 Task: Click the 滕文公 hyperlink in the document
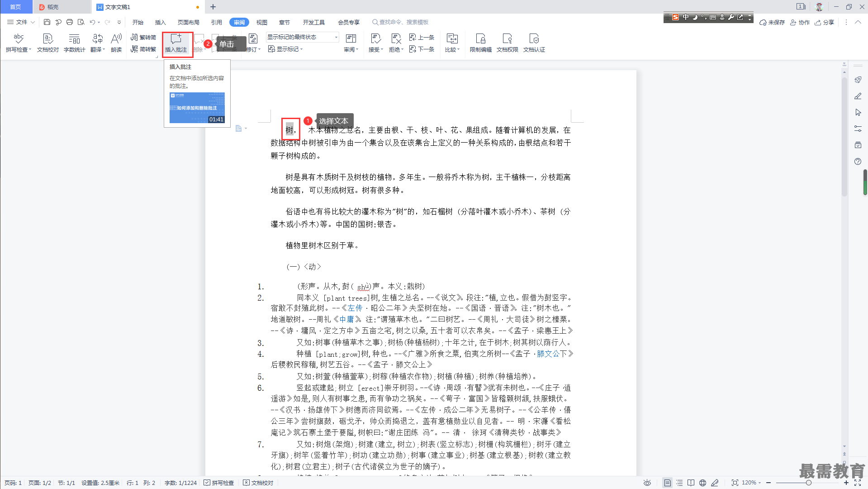tap(548, 354)
